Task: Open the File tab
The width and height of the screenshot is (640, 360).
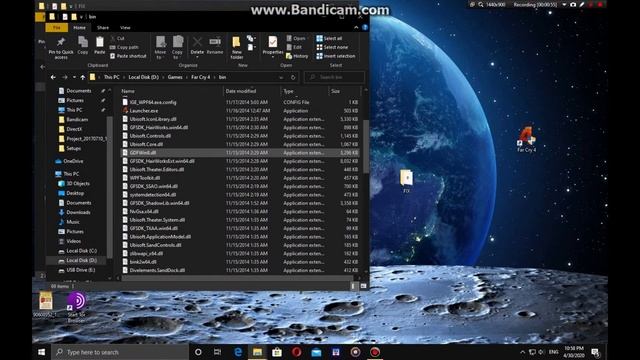Action: tap(57, 28)
